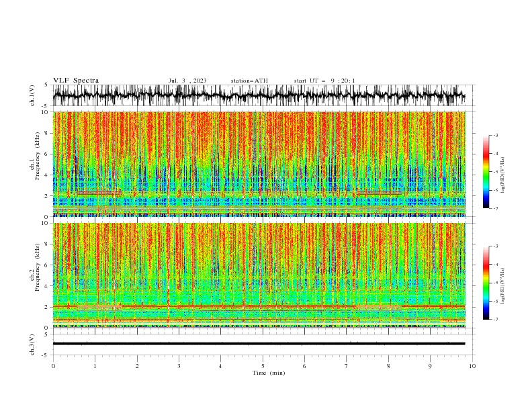Click the "-5" tick on the lower color bar
Screen dimensions: 532x411
(495, 283)
